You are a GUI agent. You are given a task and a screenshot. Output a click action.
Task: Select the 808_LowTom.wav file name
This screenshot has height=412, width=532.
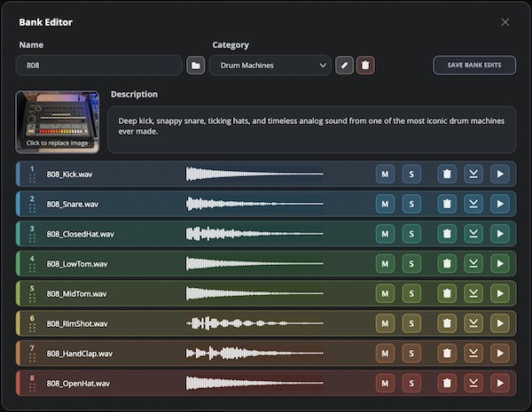[x=77, y=264]
